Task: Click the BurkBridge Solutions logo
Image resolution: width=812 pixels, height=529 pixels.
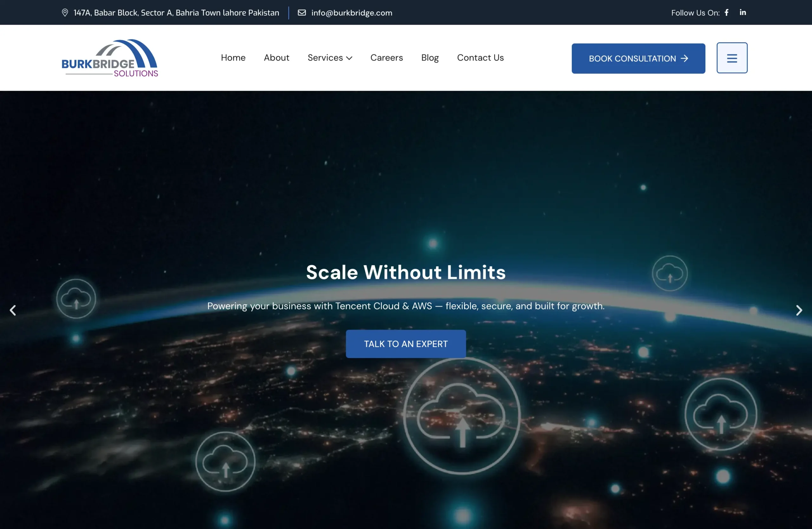Action: click(109, 58)
